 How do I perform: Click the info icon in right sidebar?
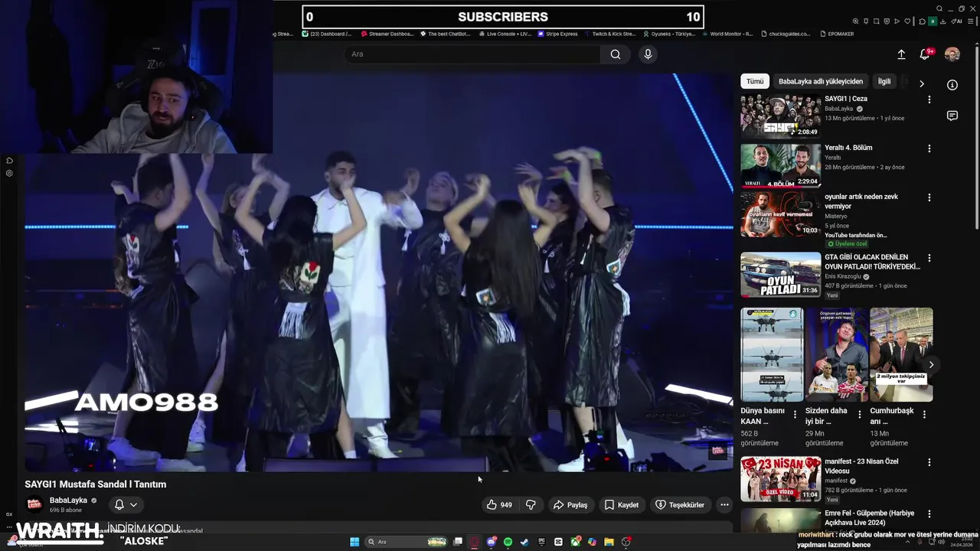click(952, 85)
